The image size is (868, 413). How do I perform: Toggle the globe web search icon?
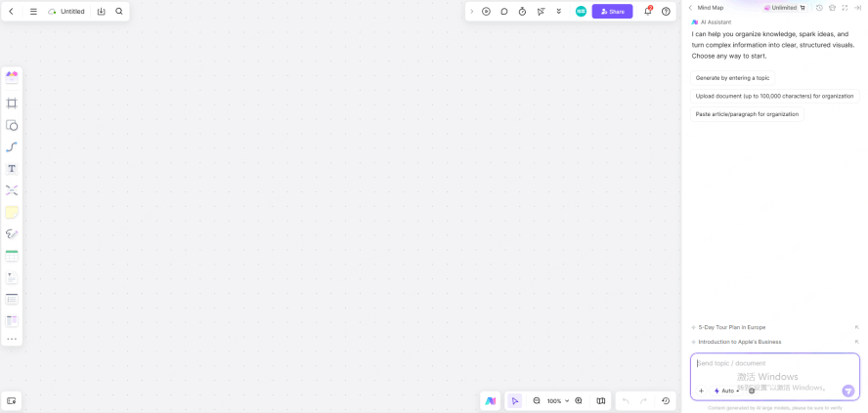[752, 391]
